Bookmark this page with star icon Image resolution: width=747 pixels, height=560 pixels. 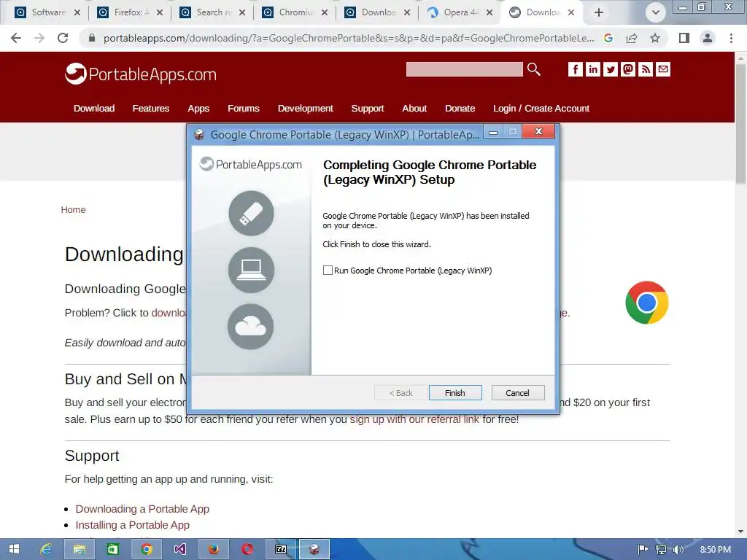pos(655,38)
